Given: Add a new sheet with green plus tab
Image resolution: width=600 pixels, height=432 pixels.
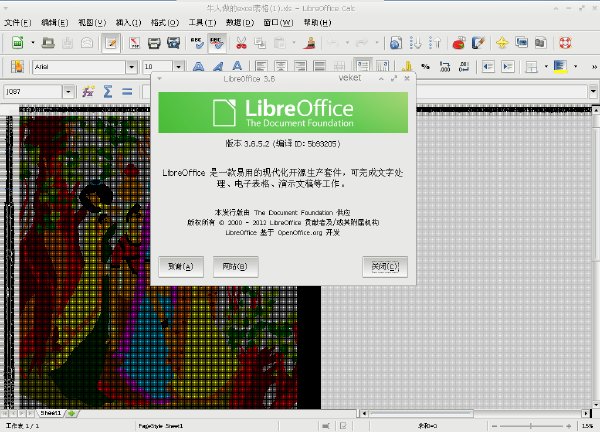Looking at the screenshot, I should pyautogui.click(x=72, y=413).
